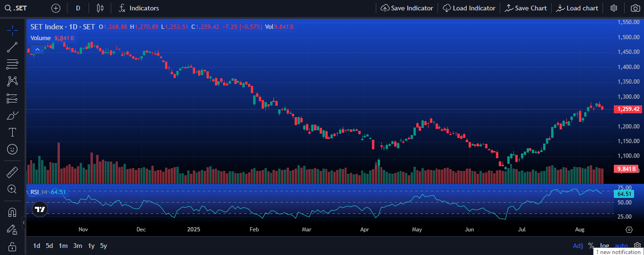
Task: Open the 1 new notification popup
Action: [x=618, y=252]
